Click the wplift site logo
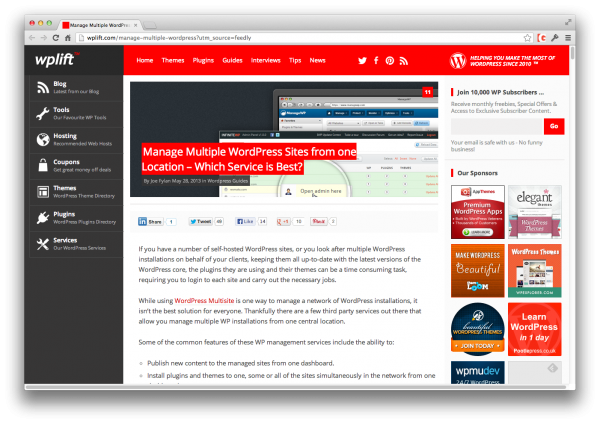The width and height of the screenshot is (600, 424). point(57,59)
